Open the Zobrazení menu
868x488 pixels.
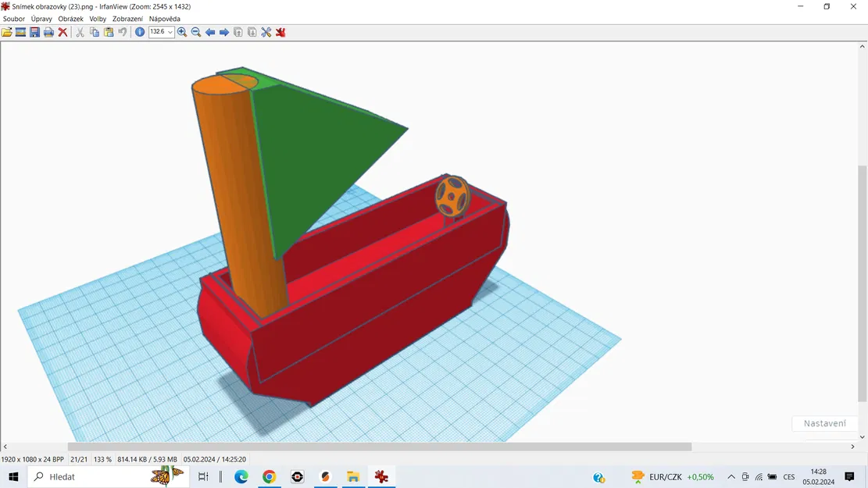click(127, 18)
